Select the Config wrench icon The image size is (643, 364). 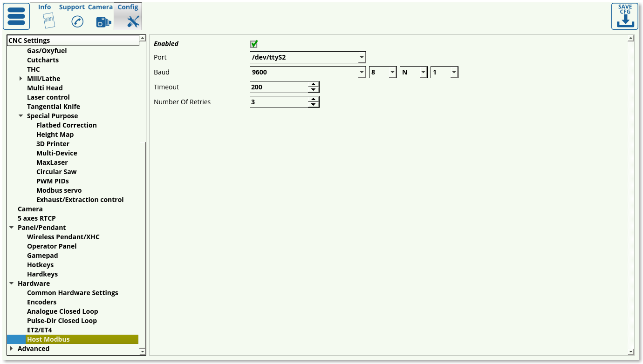[133, 21]
